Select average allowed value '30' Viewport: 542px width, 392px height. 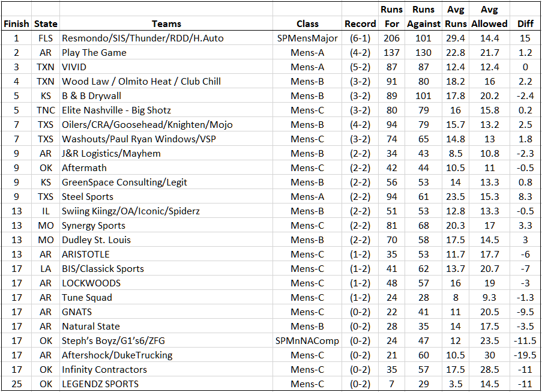[489, 355]
